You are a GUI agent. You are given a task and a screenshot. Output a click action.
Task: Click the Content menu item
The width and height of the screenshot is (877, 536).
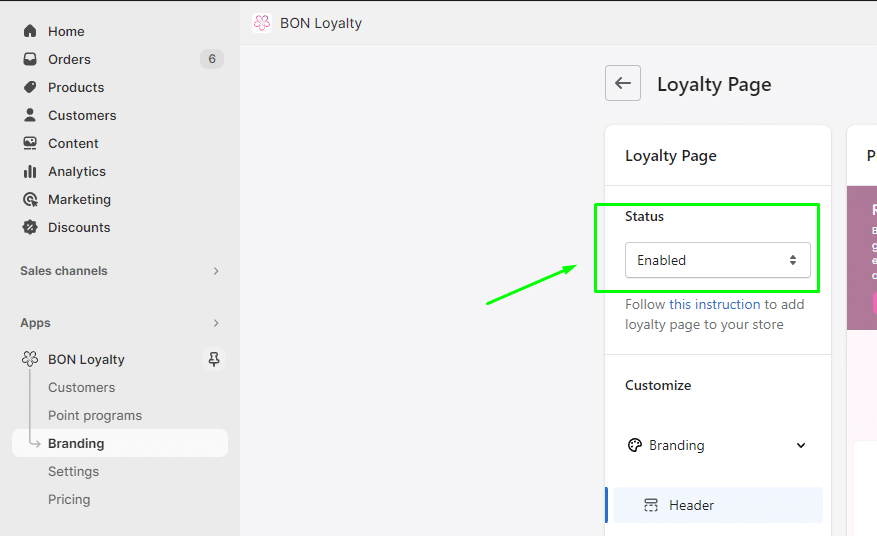[73, 143]
